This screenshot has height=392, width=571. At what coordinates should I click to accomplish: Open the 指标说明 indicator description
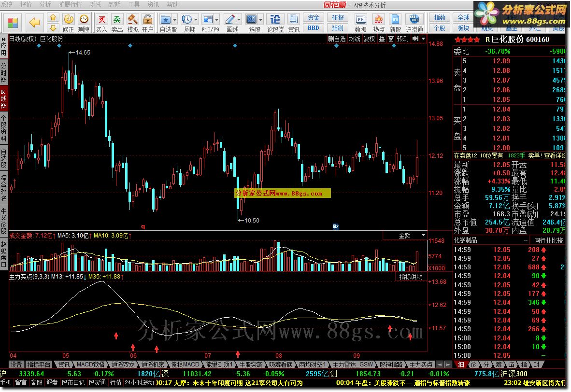click(x=411, y=277)
